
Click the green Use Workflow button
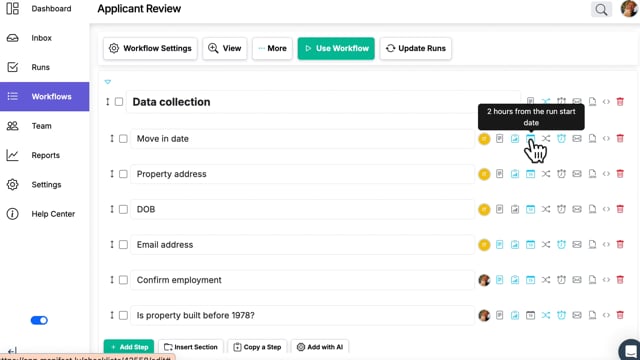pos(336,48)
